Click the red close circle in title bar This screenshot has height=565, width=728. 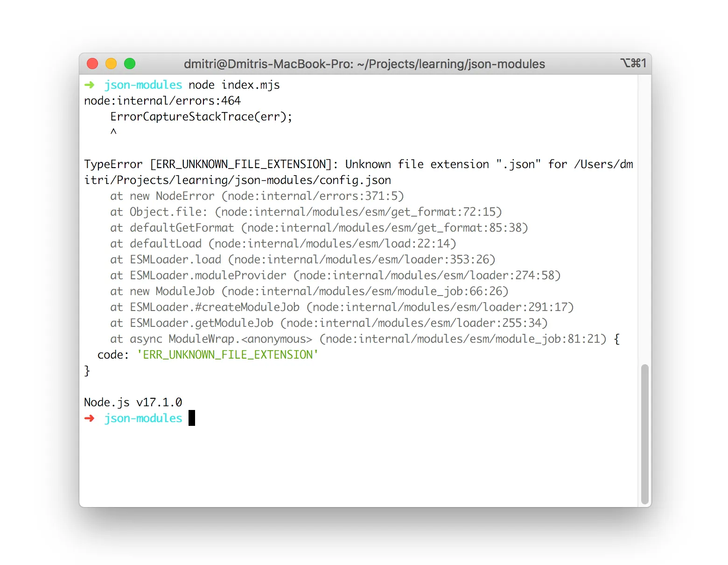click(92, 64)
